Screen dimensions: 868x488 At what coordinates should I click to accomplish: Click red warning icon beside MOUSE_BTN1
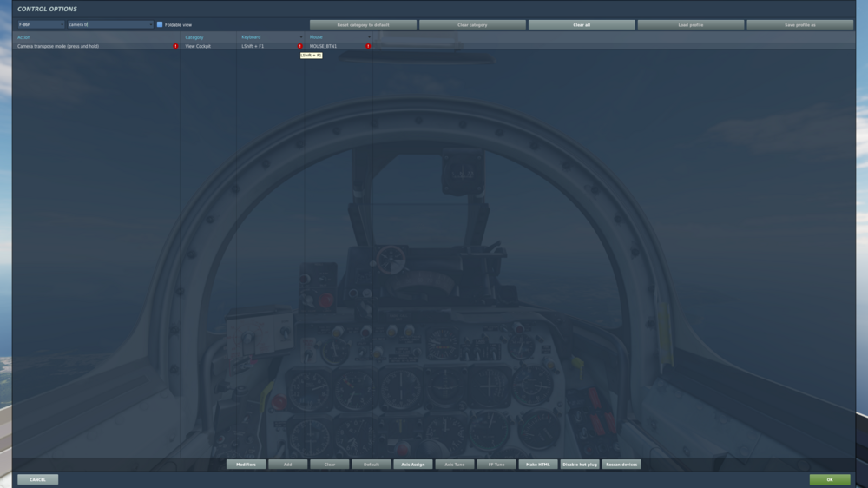tap(368, 46)
